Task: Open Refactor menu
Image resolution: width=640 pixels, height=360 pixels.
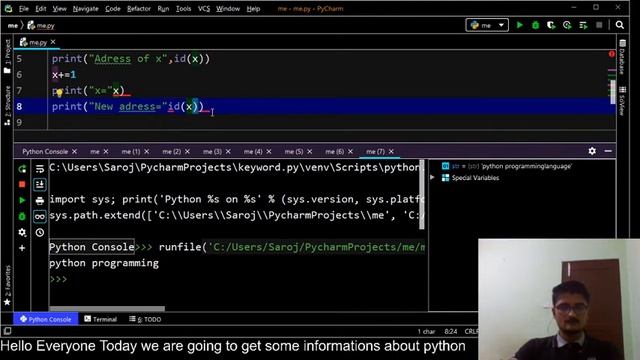Action: 139,9
